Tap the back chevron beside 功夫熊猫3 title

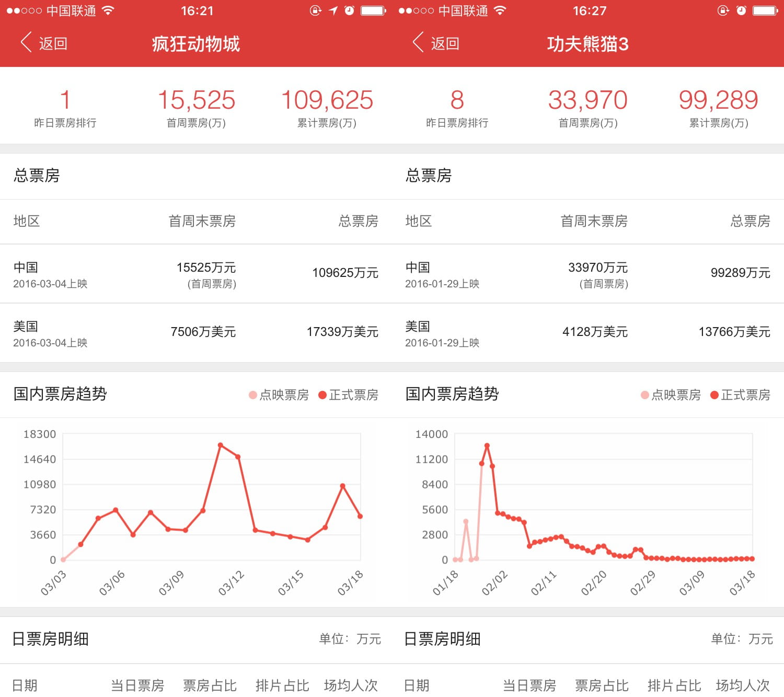pyautogui.click(x=418, y=42)
